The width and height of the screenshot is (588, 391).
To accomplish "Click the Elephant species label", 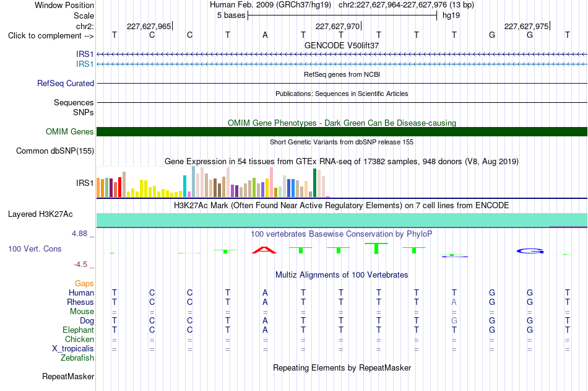I will tap(79, 330).
